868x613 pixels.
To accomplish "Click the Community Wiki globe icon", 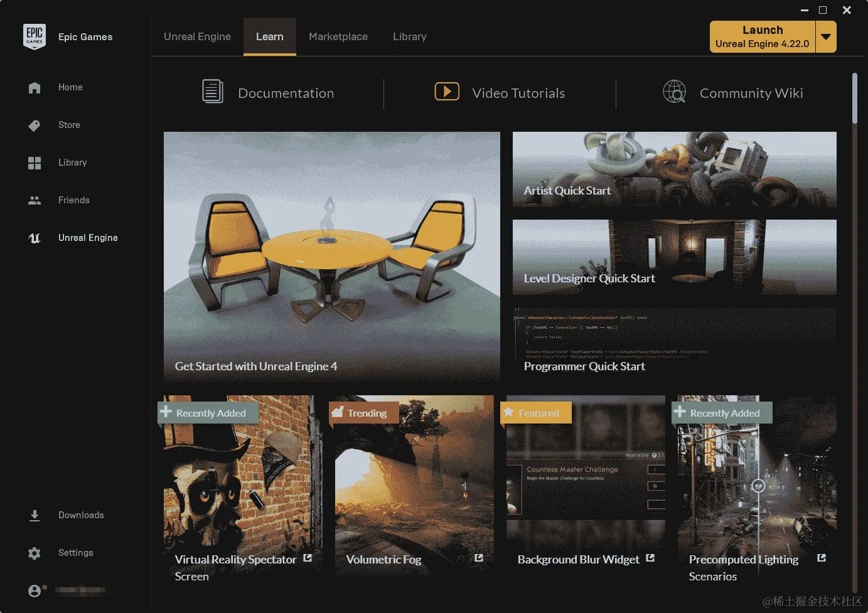I will coord(675,92).
